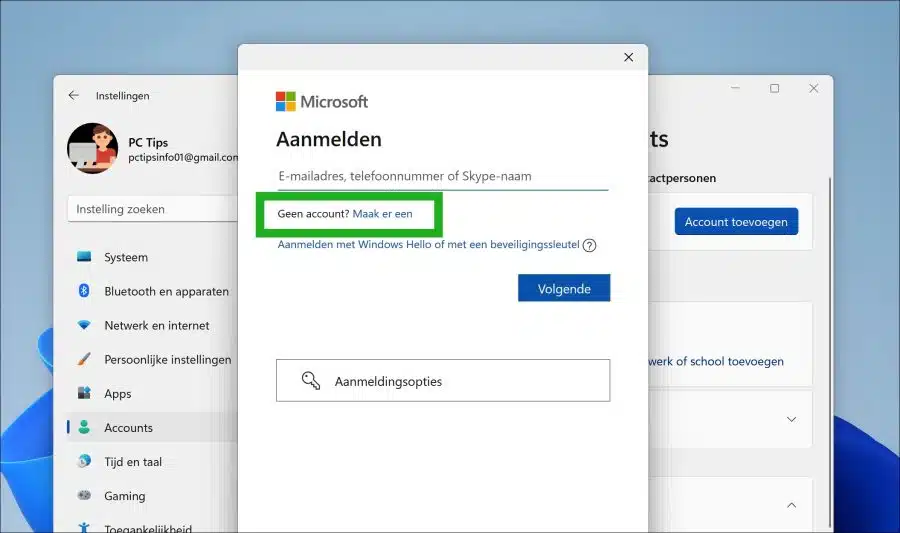Close the Microsoft Aanmelden dialog
Viewport: 900px width, 533px height.
click(629, 57)
